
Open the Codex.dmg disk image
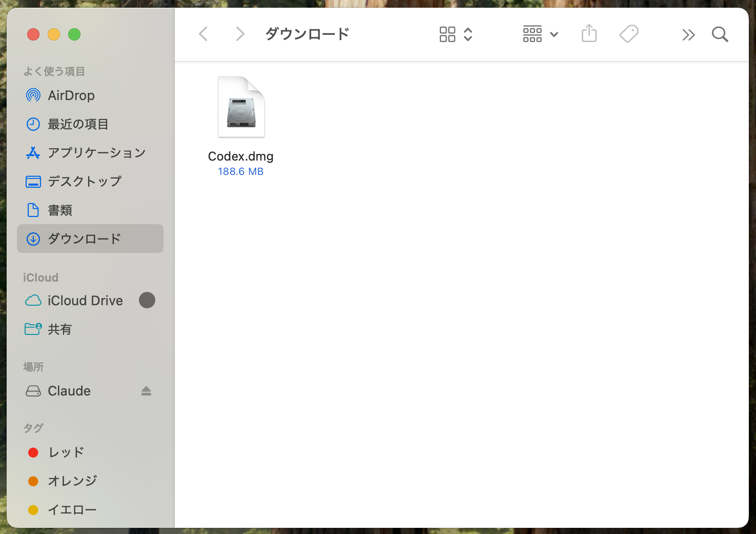pyautogui.click(x=241, y=107)
